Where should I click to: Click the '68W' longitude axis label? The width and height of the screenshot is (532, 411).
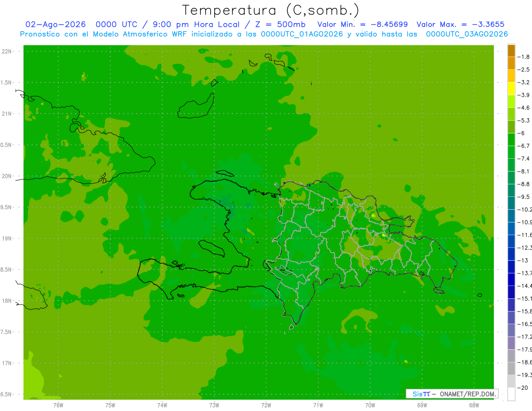coord(474,405)
